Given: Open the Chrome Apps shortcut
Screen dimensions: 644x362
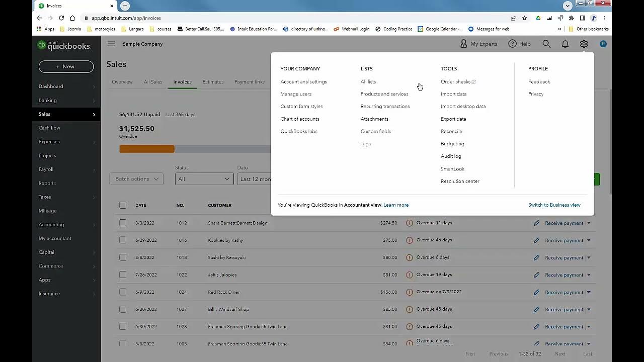Looking at the screenshot, I should (x=45, y=29).
